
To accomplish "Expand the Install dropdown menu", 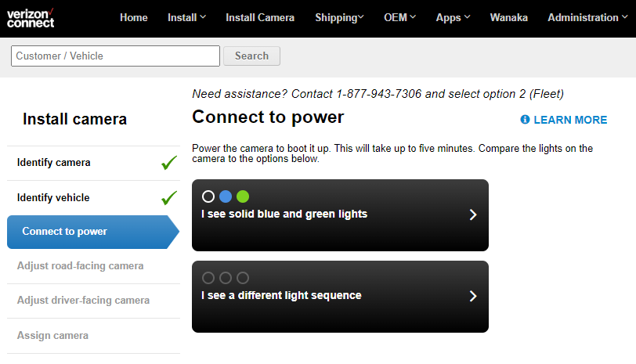I will tap(186, 17).
